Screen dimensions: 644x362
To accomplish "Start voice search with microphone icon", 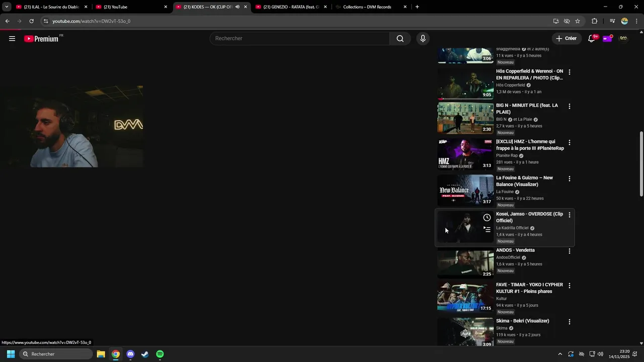I will (x=423, y=39).
